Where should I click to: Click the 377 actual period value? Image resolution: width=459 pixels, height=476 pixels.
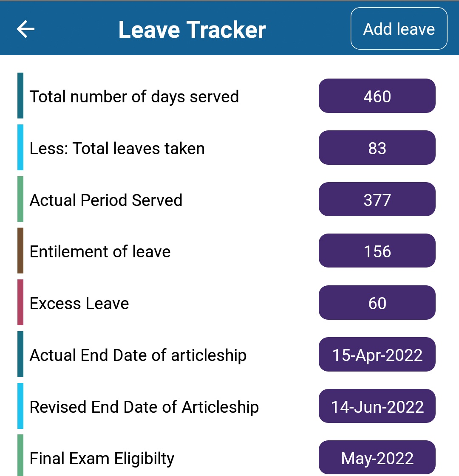(377, 200)
